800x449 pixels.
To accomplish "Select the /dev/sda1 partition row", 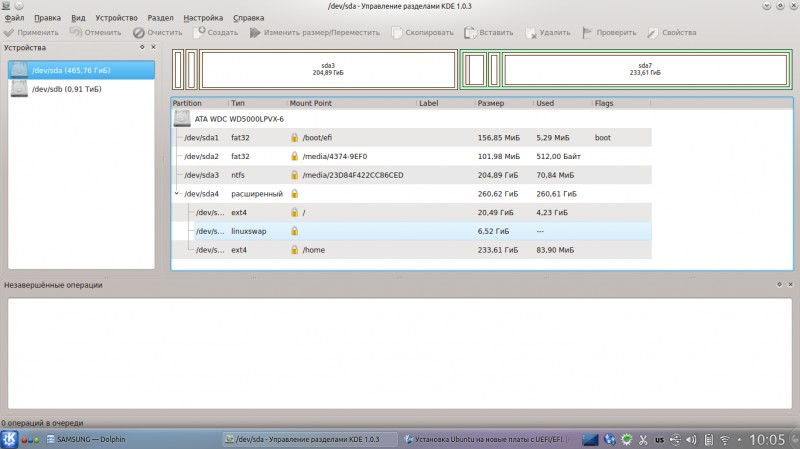I will click(412, 138).
